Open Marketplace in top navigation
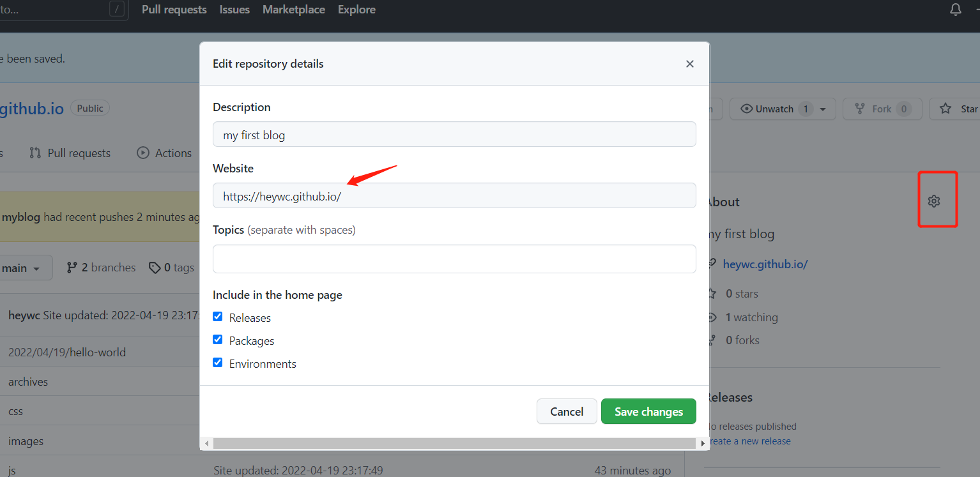980x477 pixels. [x=294, y=10]
